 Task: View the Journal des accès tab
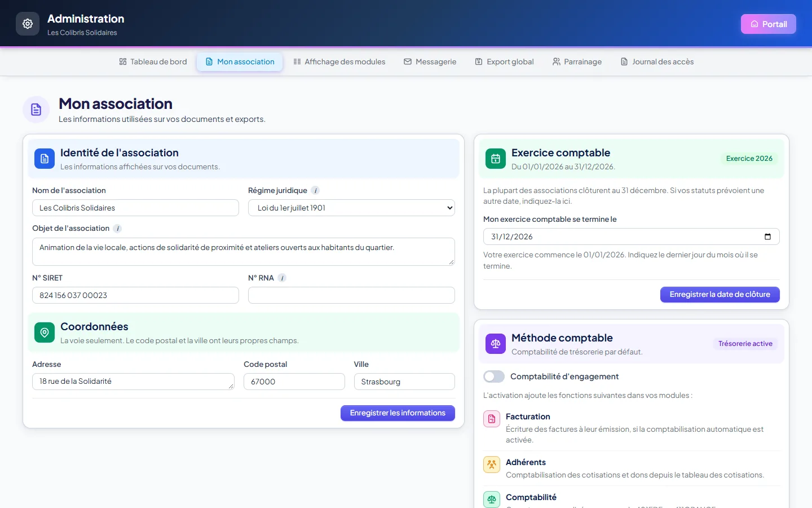click(657, 62)
